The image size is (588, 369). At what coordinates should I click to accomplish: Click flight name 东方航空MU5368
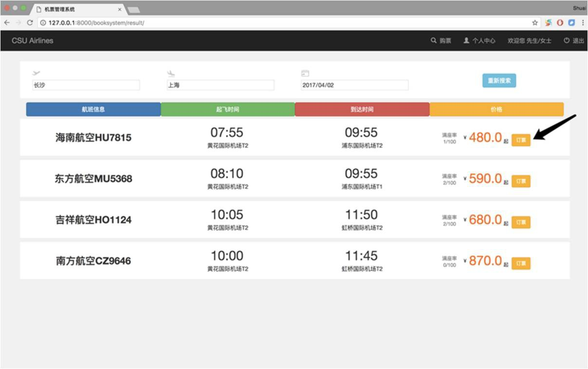pyautogui.click(x=93, y=179)
